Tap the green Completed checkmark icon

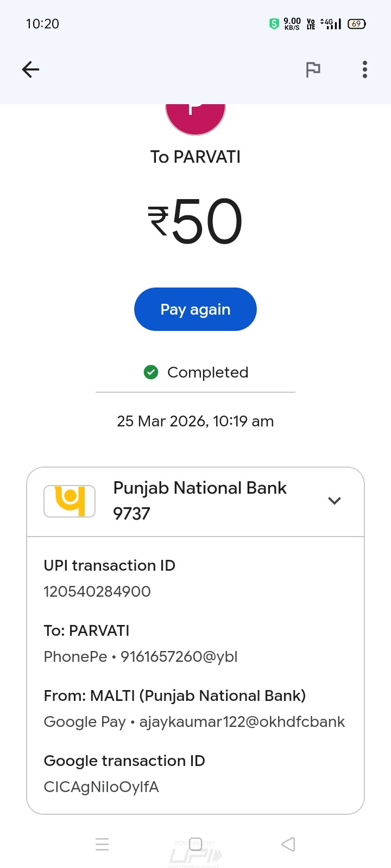tap(151, 372)
